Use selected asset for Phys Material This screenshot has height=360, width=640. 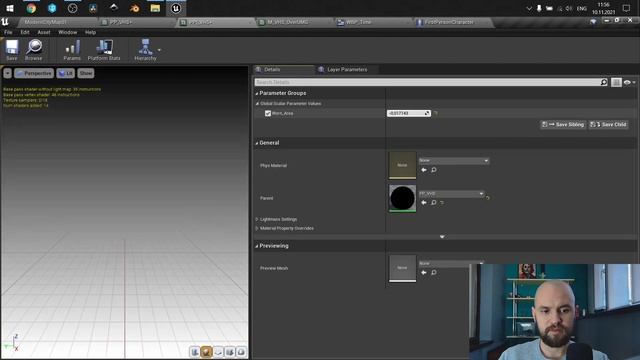click(424, 170)
